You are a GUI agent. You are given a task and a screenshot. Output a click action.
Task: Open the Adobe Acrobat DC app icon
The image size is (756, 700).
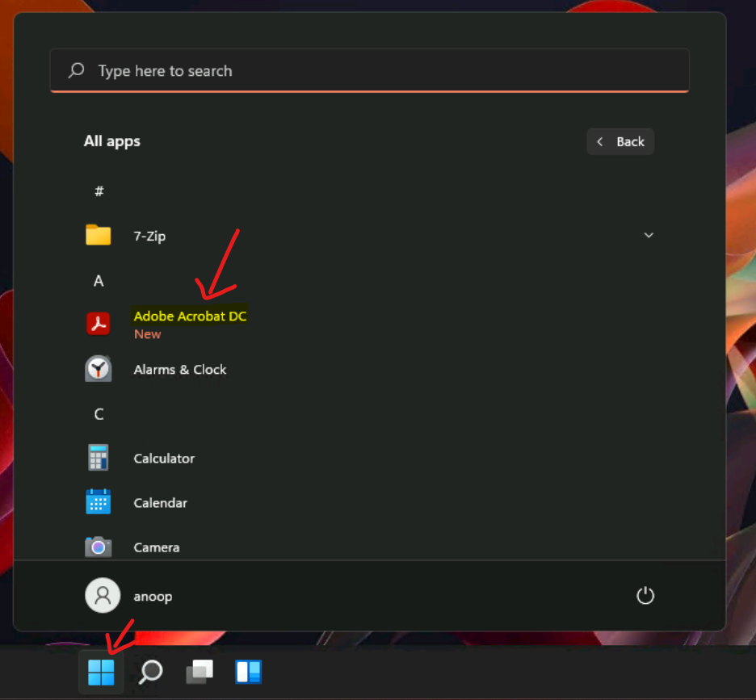coord(98,324)
